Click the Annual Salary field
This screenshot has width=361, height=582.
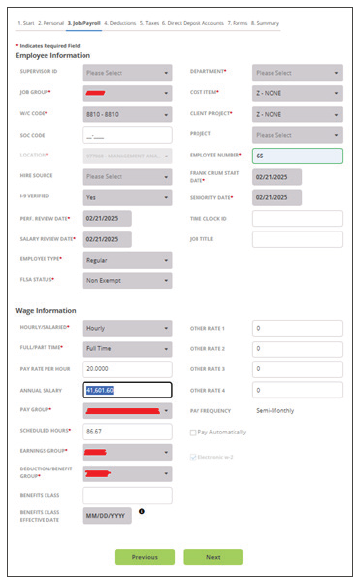[127, 390]
